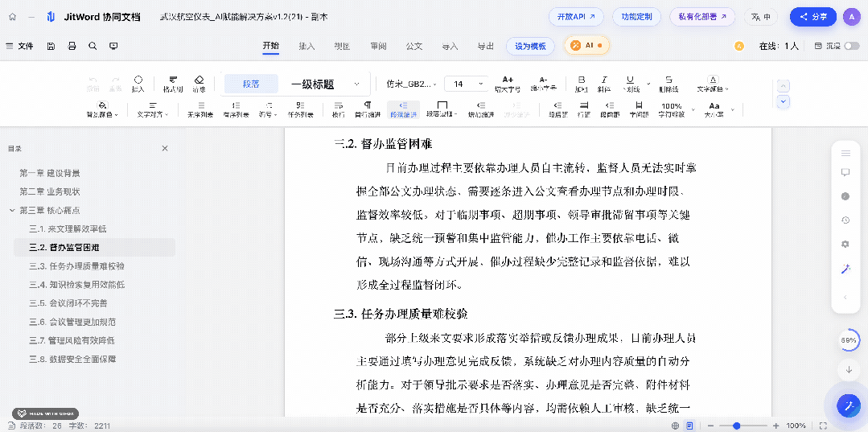Go to the home icon in header

coord(13,17)
